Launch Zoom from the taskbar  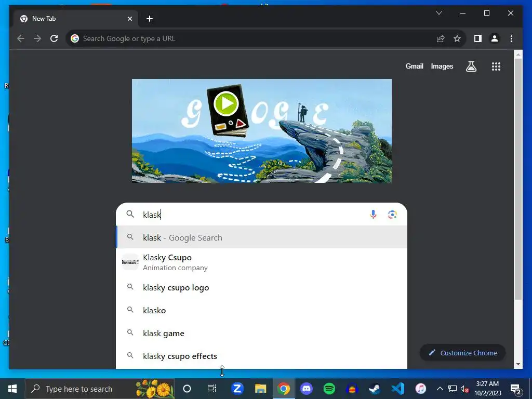(237, 389)
